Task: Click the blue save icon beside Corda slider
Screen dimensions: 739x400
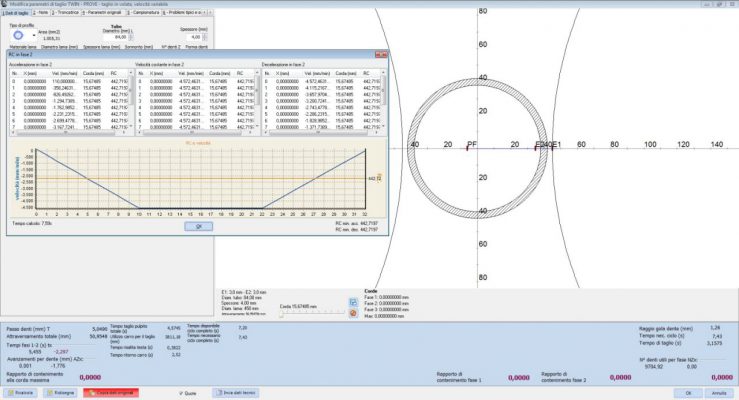Action: pos(353,302)
